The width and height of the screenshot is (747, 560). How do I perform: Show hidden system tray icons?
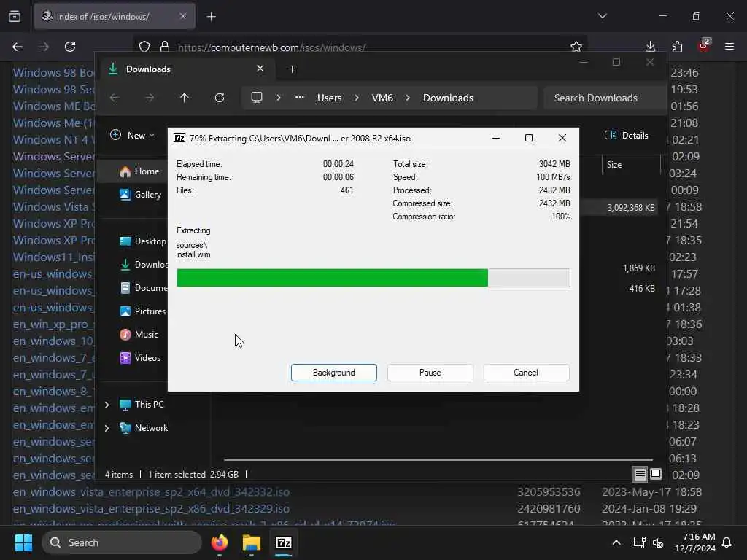tap(616, 542)
